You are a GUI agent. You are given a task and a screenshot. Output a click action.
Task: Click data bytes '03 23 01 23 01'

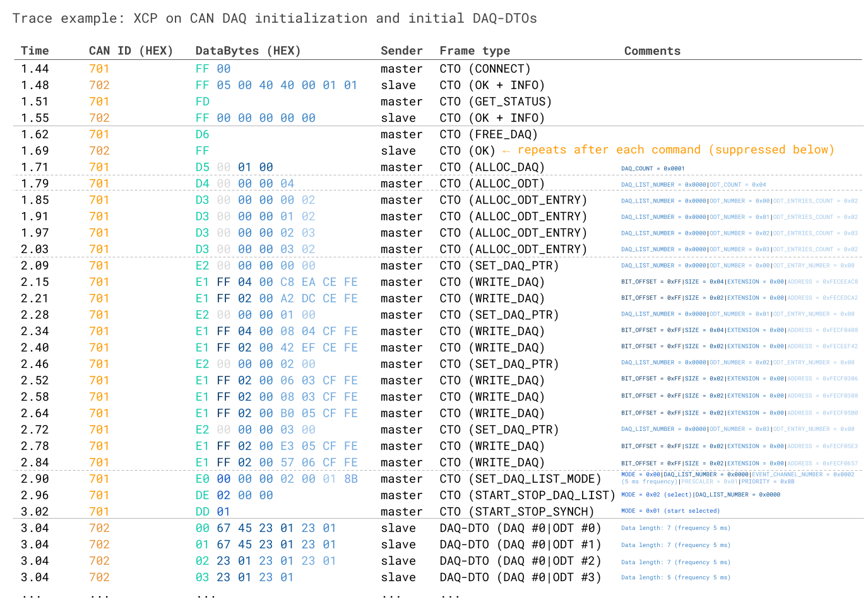point(244,577)
